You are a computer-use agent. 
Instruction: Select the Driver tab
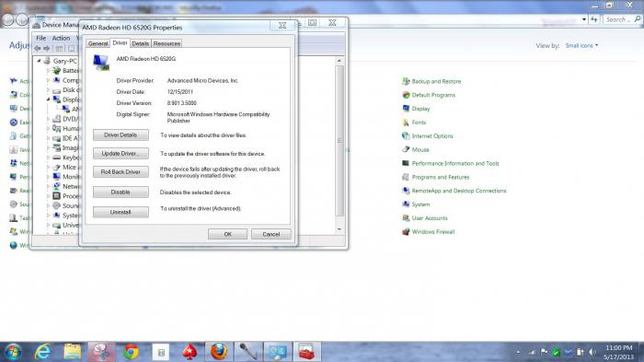coord(120,42)
